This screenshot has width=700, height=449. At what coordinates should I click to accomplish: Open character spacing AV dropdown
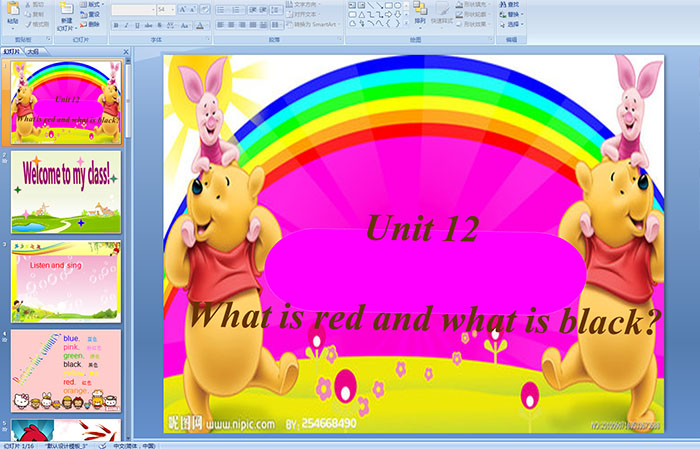tap(172, 25)
